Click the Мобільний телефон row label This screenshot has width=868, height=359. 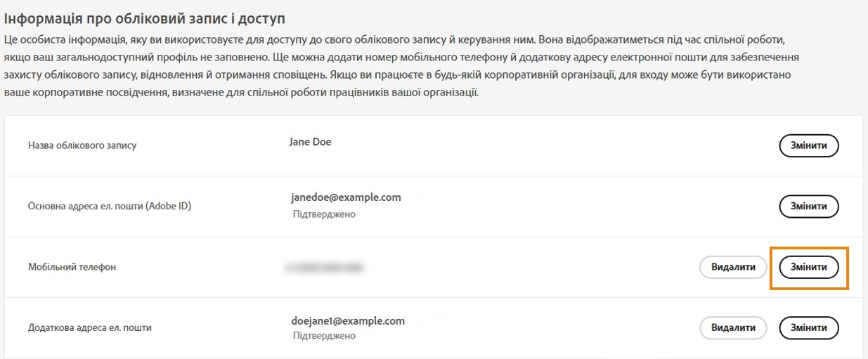72,268
